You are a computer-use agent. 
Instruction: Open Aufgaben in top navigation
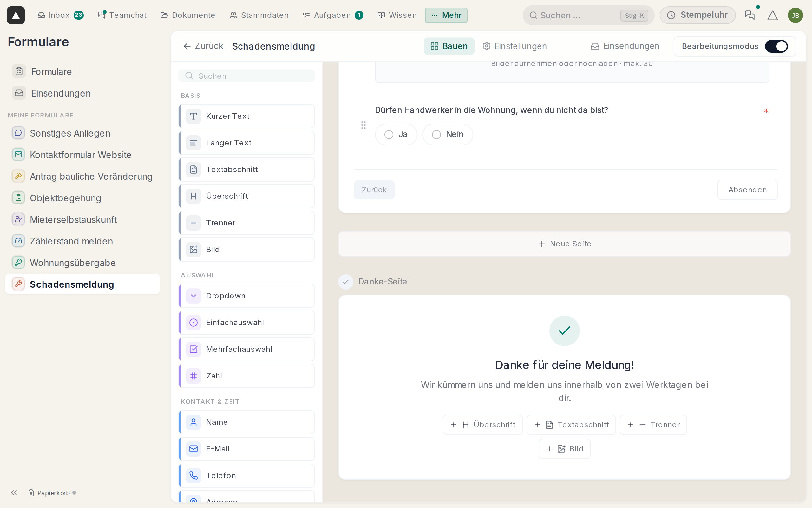click(x=333, y=15)
